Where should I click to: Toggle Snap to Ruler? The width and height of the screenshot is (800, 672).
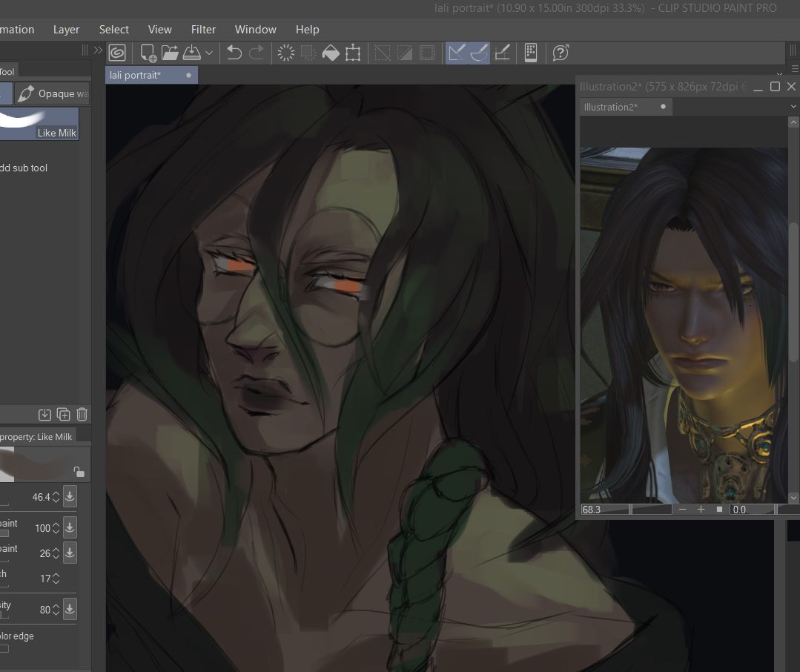pos(457,53)
